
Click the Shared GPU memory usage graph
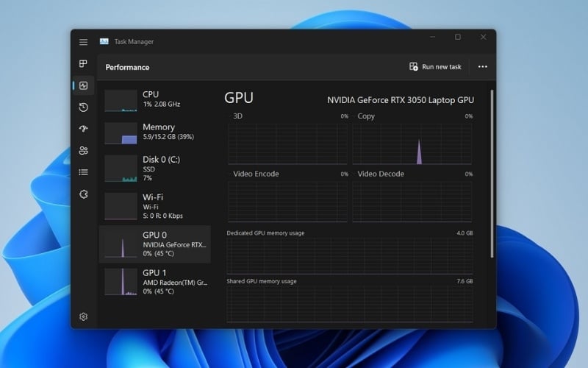(x=350, y=304)
